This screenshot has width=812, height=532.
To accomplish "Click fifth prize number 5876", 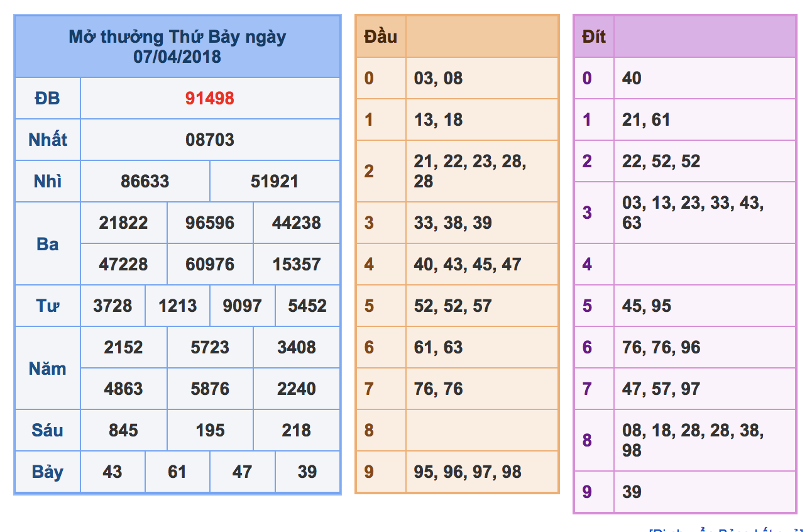I will (210, 389).
